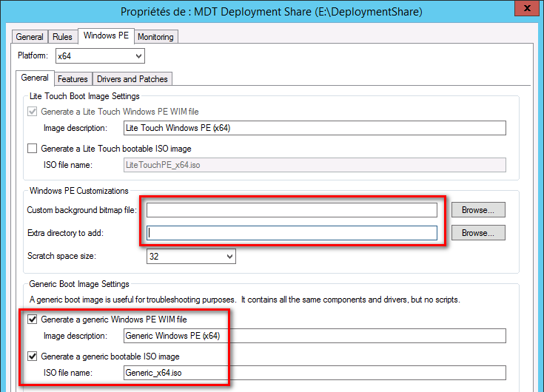The height and width of the screenshot is (392, 544).
Task: Close the MDT Deployment Share properties dialog
Action: click(x=527, y=9)
